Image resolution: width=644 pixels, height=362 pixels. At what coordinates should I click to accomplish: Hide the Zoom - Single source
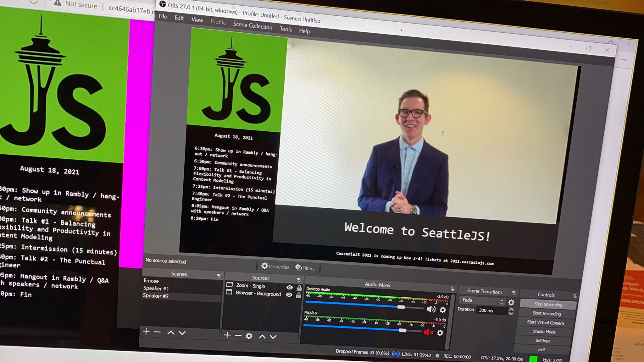(290, 287)
